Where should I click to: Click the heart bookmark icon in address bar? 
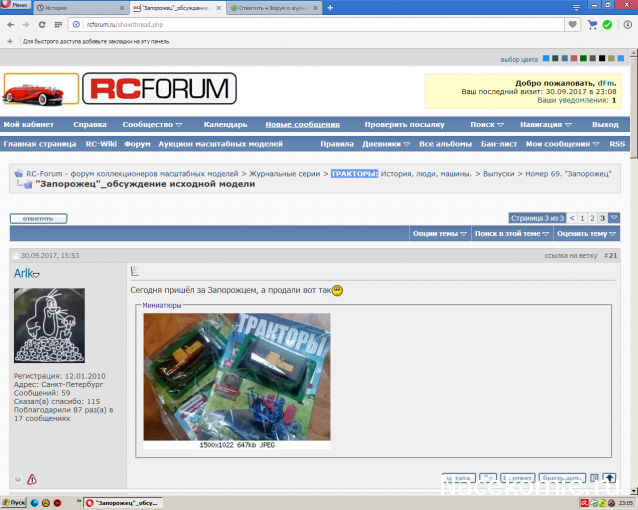click(x=573, y=24)
